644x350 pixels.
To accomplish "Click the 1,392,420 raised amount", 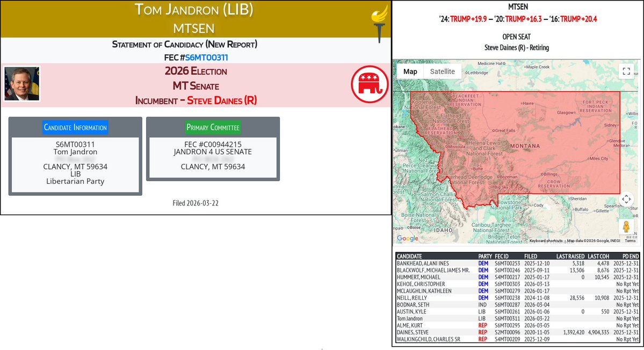I will (574, 332).
